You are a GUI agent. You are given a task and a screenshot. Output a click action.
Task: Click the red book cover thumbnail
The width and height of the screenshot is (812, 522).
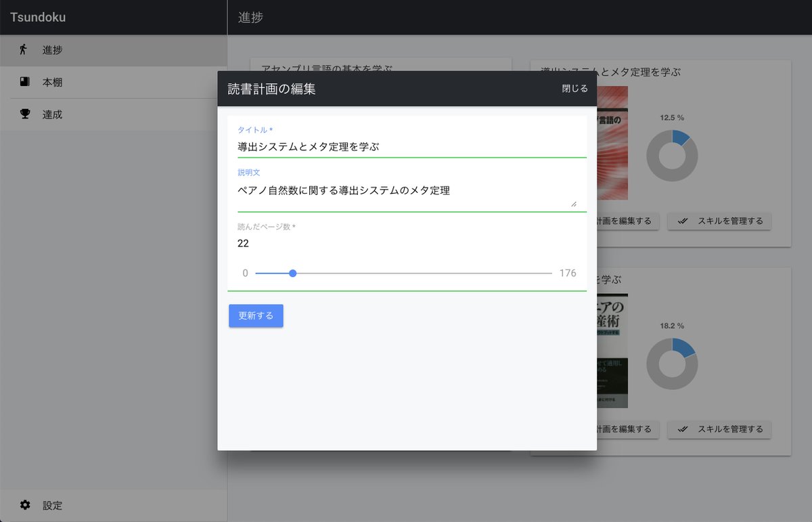[612, 143]
